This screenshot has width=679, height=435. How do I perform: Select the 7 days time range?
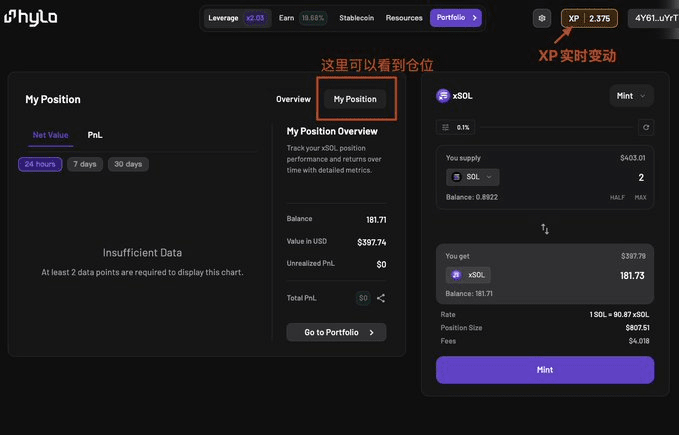pyautogui.click(x=85, y=164)
